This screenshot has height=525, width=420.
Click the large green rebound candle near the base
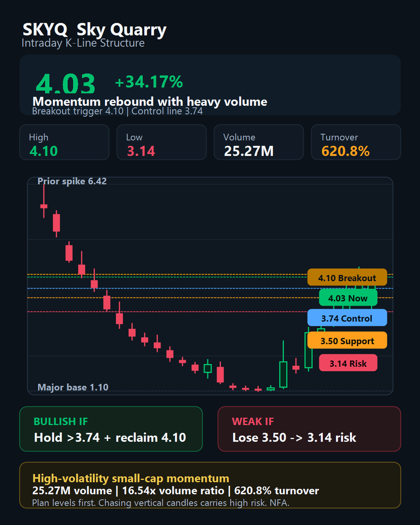pyautogui.click(x=283, y=365)
